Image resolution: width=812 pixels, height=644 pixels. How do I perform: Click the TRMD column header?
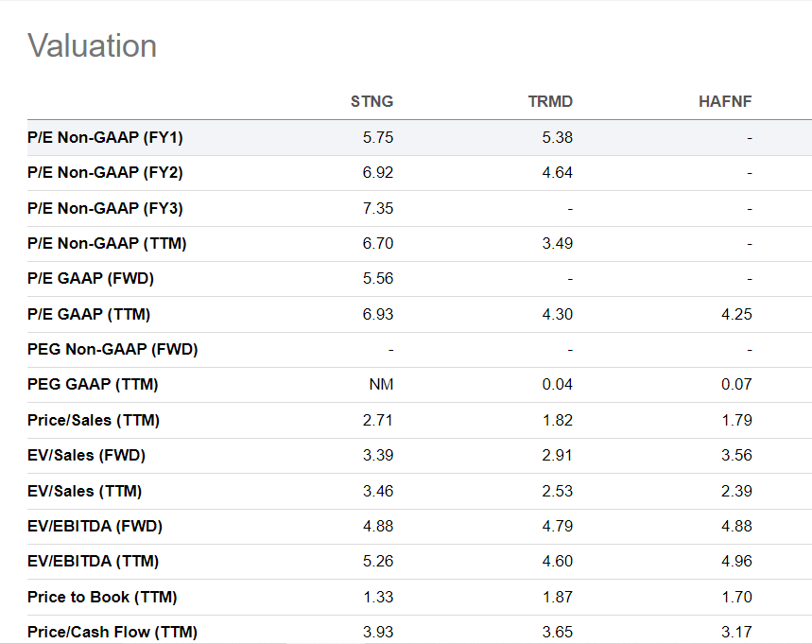click(550, 102)
